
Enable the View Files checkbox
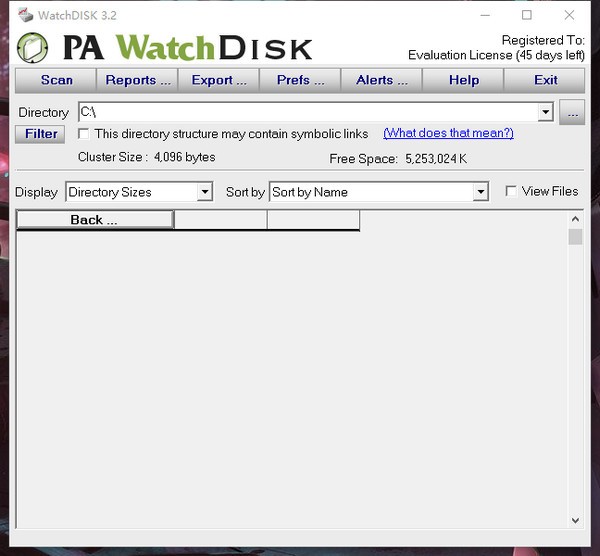coord(511,191)
